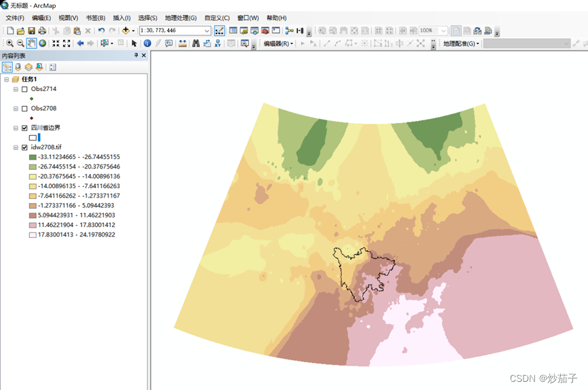Enable the Obs2714 layer checkbox
The image size is (588, 390).
tap(24, 89)
